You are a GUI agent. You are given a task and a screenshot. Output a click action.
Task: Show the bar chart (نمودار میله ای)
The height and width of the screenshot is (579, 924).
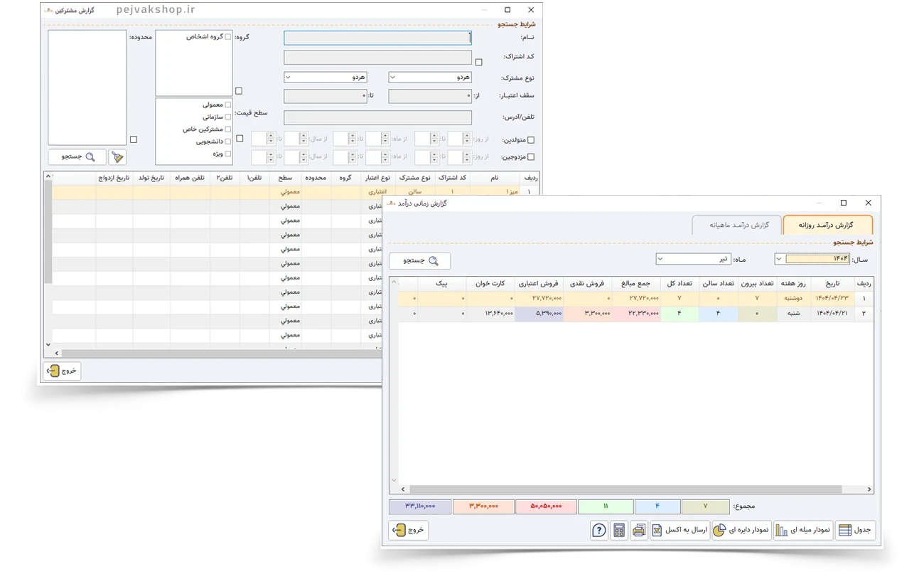802,531
